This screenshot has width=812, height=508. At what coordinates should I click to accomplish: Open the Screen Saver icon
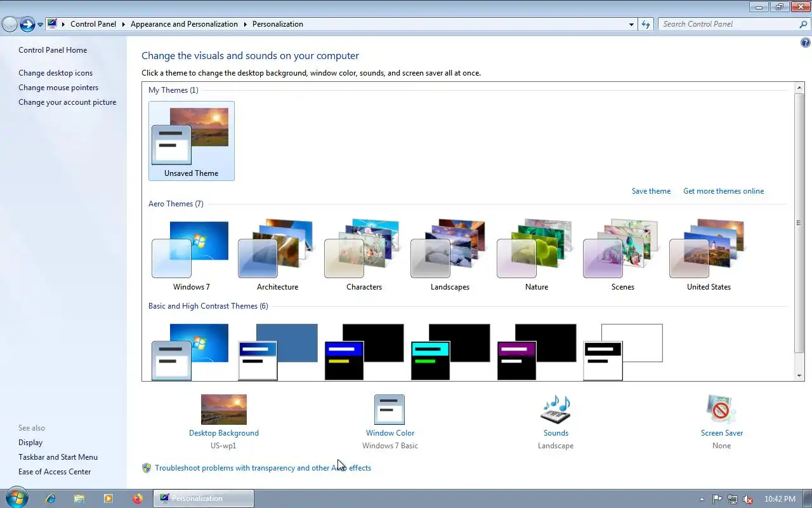(x=721, y=410)
